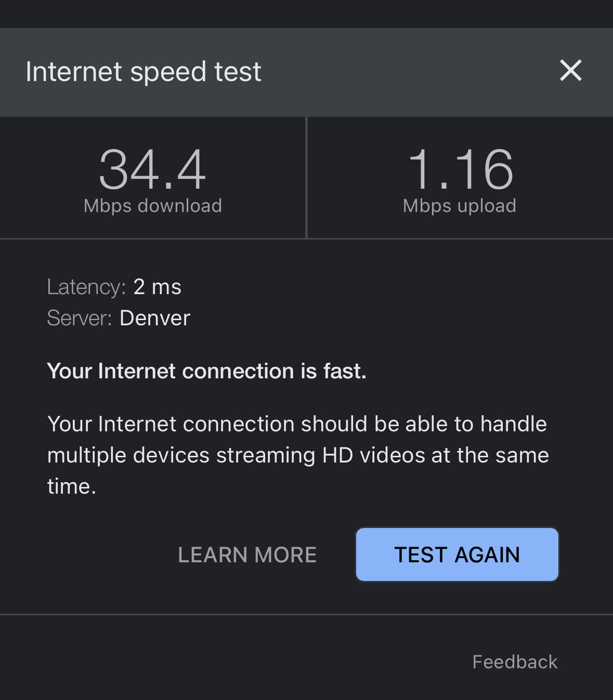Click the 'Internet speed test' title
This screenshot has width=613, height=700.
click(144, 72)
